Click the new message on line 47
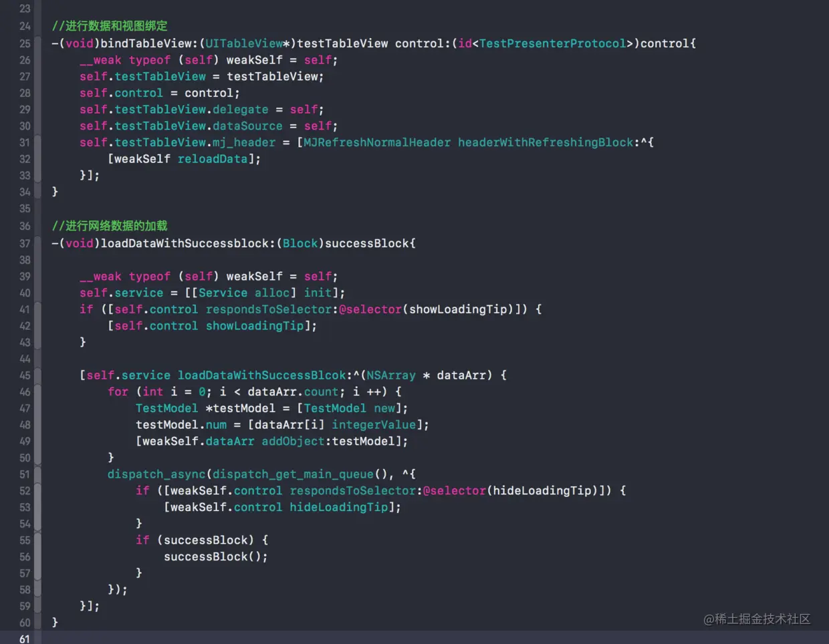This screenshot has height=644, width=829. click(x=384, y=408)
